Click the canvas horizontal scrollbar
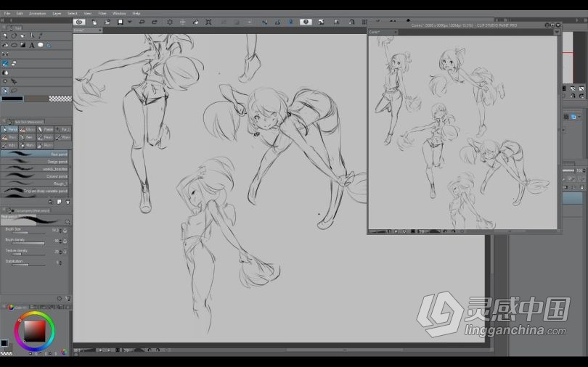This screenshot has height=367, width=588. pyautogui.click(x=345, y=350)
